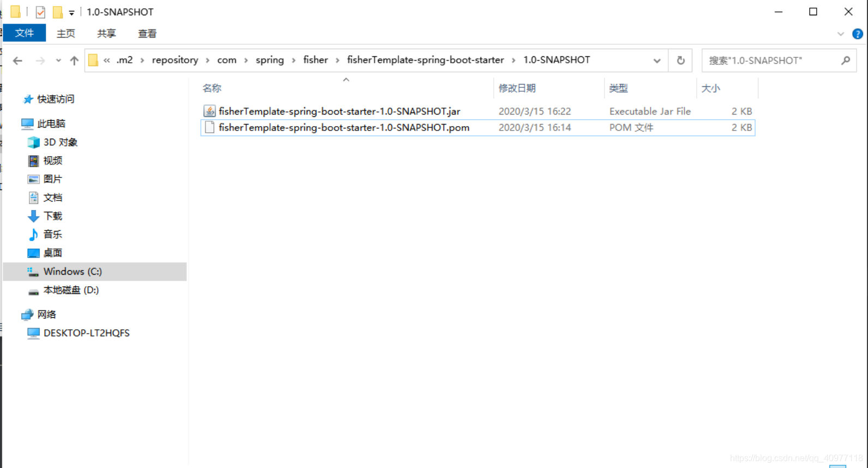Expand the ribbon using the chevron
Image resolution: width=868 pixels, height=468 pixels.
tap(840, 34)
